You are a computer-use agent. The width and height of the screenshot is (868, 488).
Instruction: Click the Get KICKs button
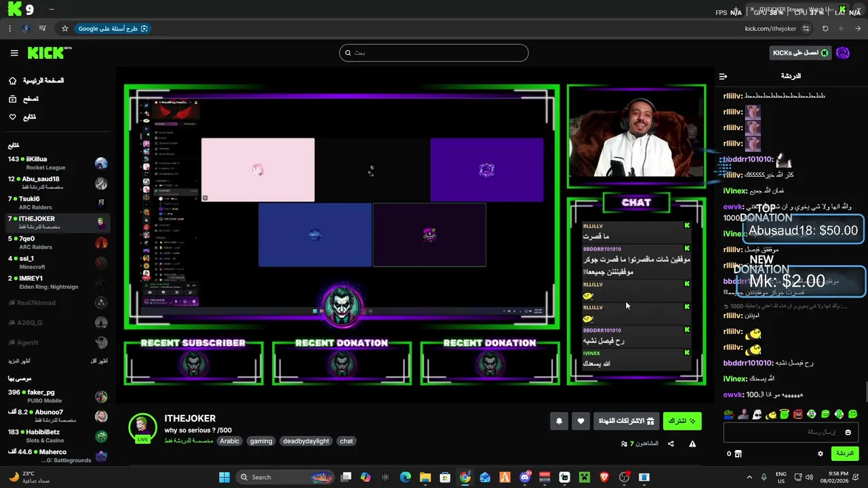[x=801, y=53]
